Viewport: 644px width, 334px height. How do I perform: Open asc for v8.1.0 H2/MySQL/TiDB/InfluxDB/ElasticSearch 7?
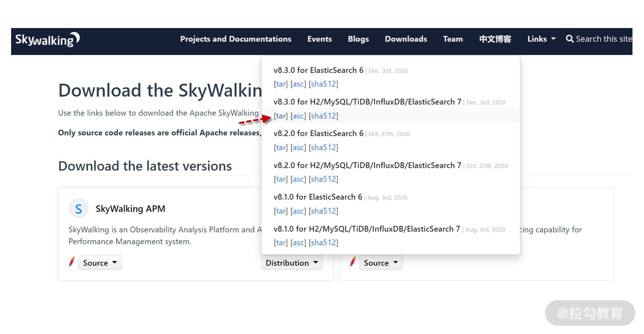click(299, 243)
